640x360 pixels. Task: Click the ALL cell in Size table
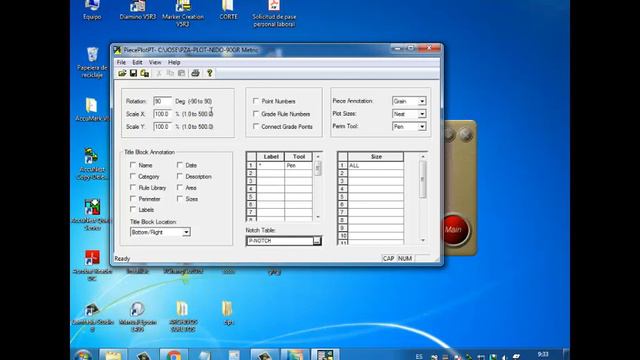(376, 165)
